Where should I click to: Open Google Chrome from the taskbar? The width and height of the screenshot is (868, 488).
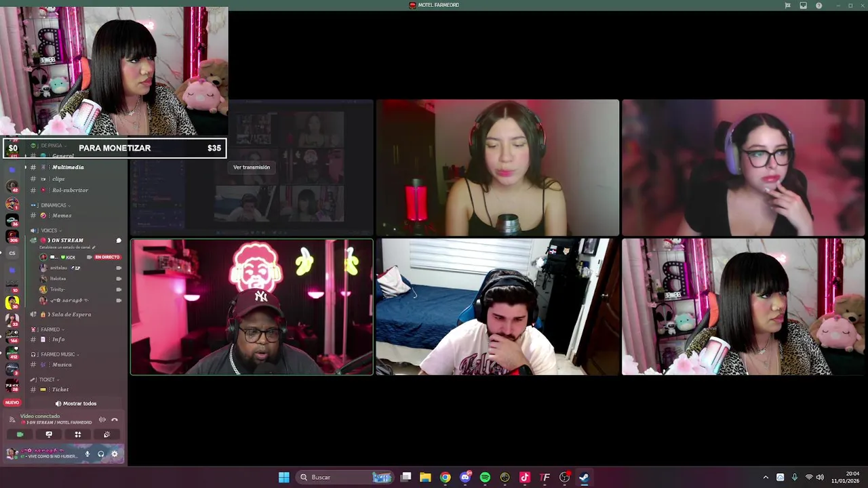click(x=445, y=477)
